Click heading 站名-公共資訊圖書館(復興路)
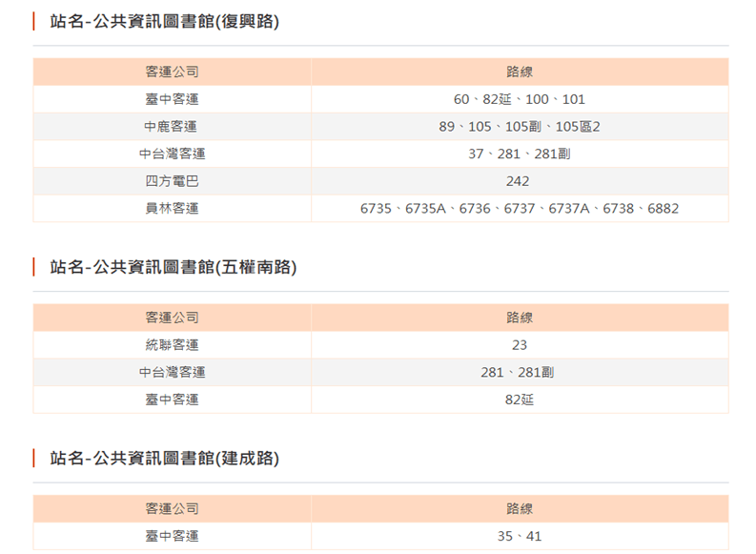This screenshot has width=756, height=554. (164, 21)
